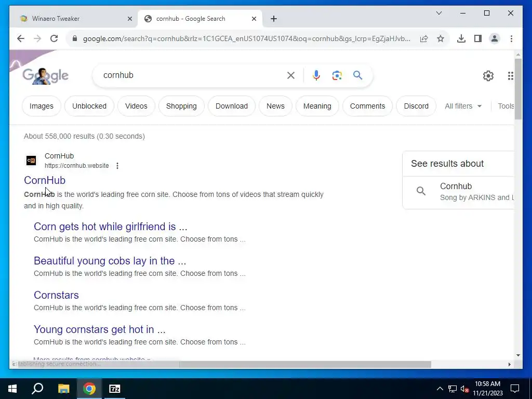532x399 pixels.
Task: Click the lock icon in the address bar
Action: (x=75, y=38)
